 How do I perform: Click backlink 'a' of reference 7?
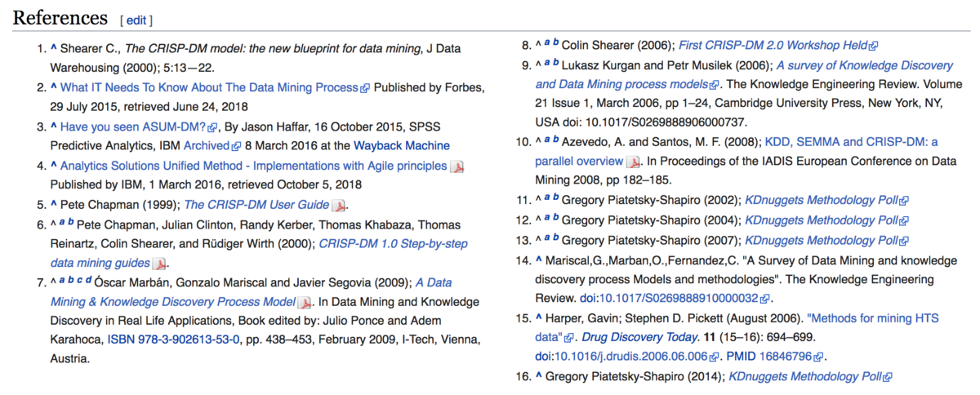pyautogui.click(x=63, y=282)
